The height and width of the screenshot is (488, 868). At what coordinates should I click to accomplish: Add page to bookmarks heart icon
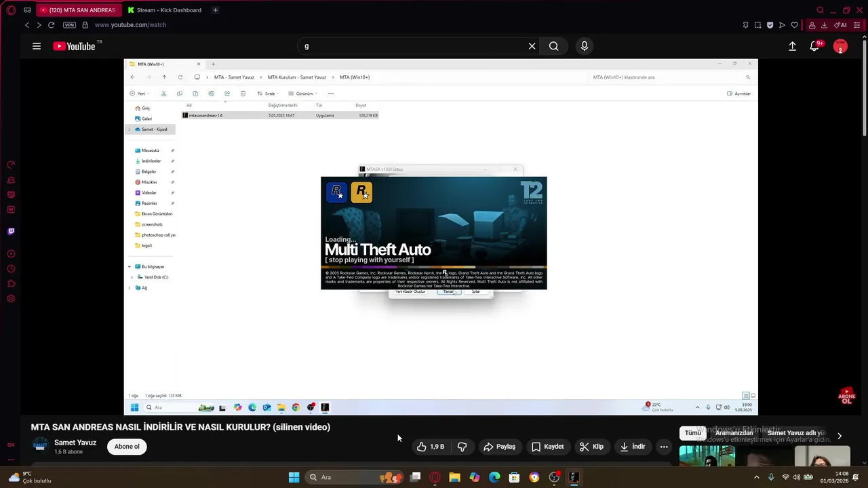click(794, 25)
